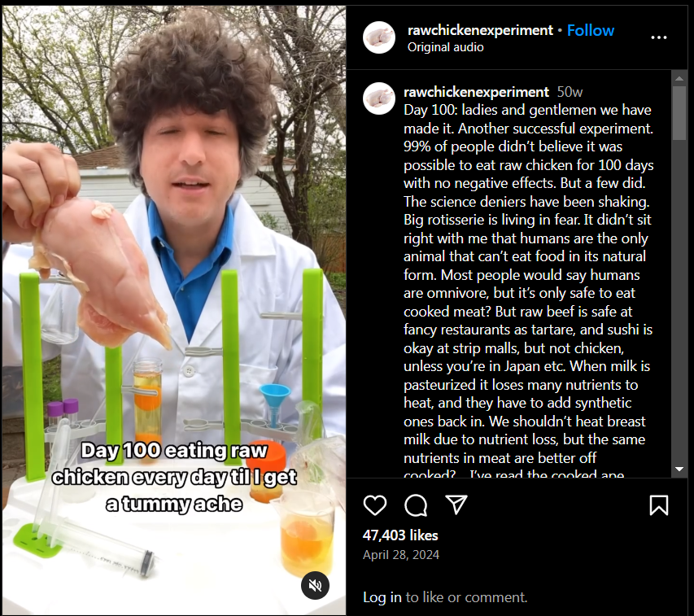This screenshot has width=694, height=616.
Task: Click the caption scrollbar down arrow
Action: point(679,469)
